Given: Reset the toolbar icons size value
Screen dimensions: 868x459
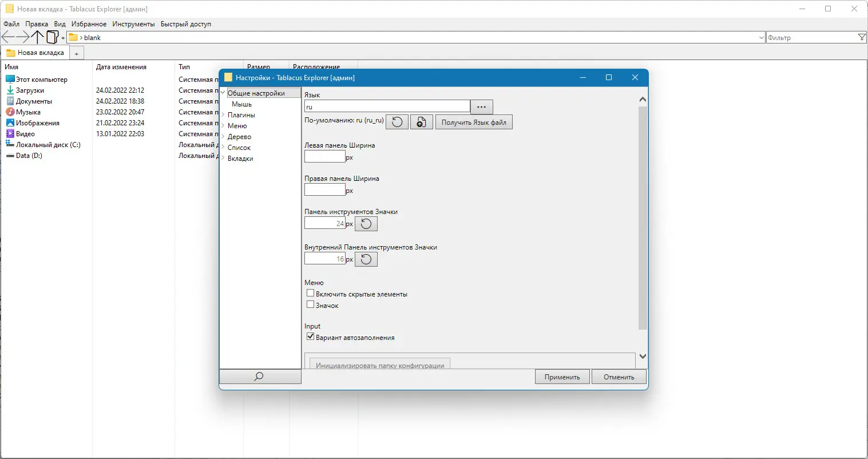Looking at the screenshot, I should [366, 224].
